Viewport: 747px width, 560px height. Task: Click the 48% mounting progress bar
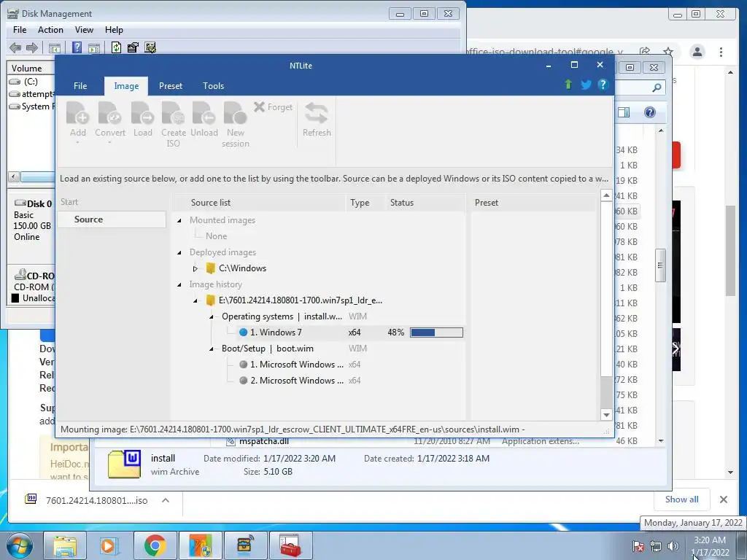[x=436, y=332]
